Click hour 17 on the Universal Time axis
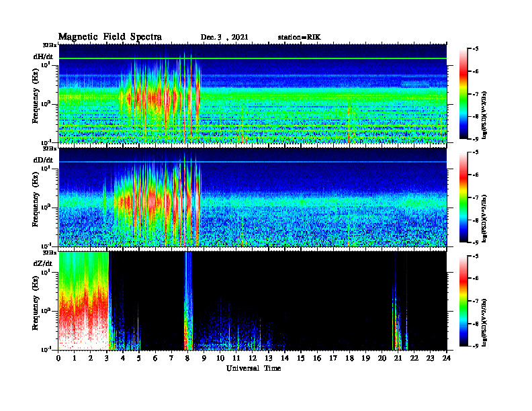Viewport: 532px width, 411px height. pos(333,359)
